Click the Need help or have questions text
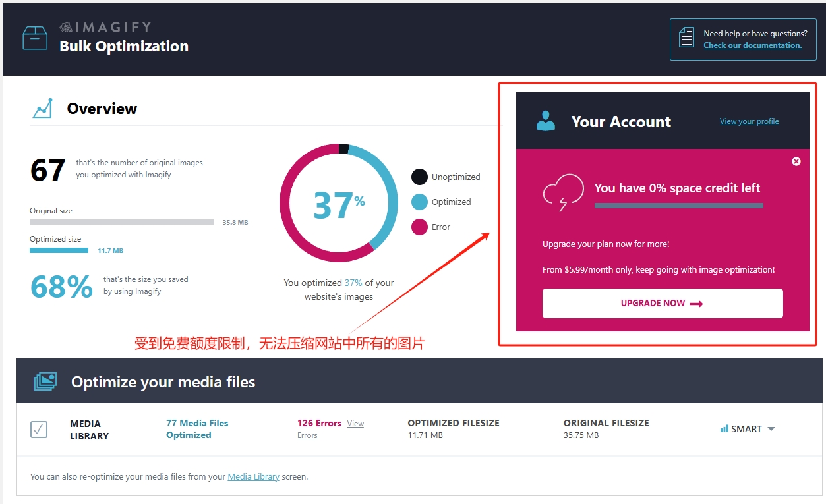Viewport: 826px width, 504px height. [x=755, y=34]
